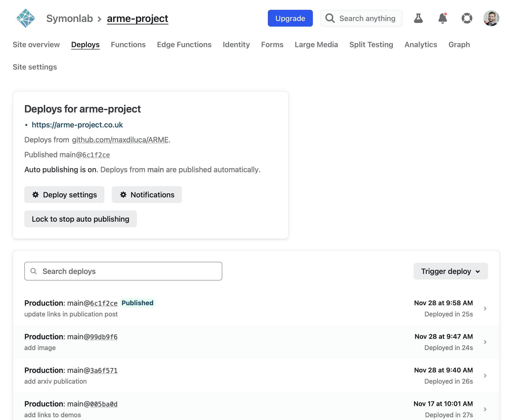Click gear icon on Notifications button
This screenshot has height=420, width=509.
(x=123, y=195)
